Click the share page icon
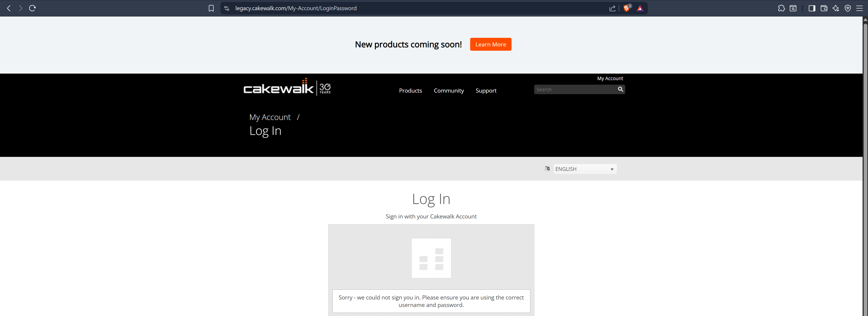 point(613,8)
